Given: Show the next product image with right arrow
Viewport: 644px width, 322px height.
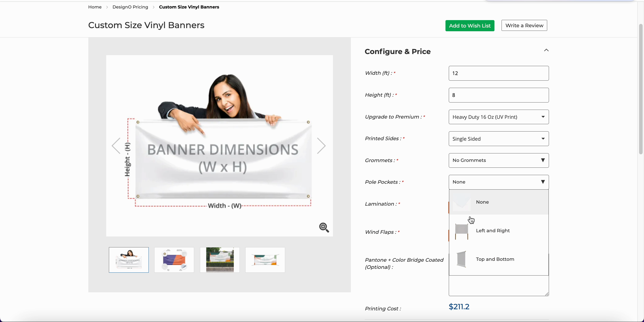Looking at the screenshot, I should (321, 146).
